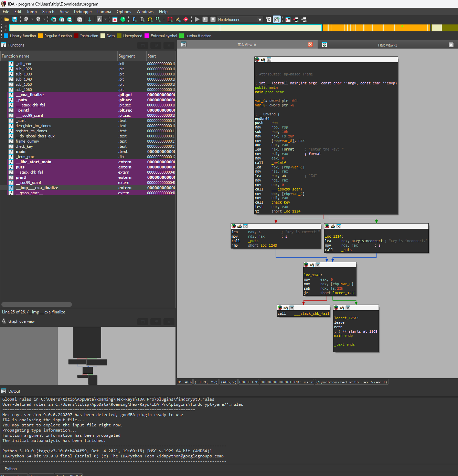Click the stop process button
This screenshot has width=458, height=476.
click(213, 19)
